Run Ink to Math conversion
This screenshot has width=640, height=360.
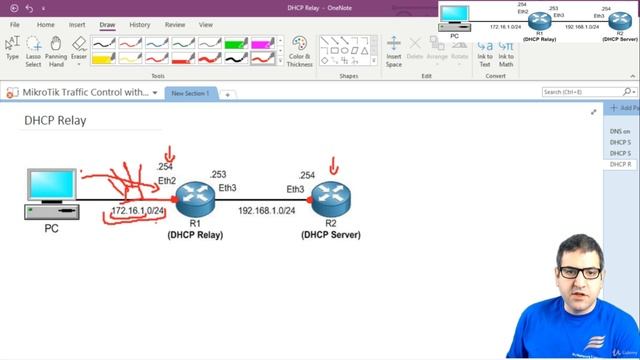point(506,54)
